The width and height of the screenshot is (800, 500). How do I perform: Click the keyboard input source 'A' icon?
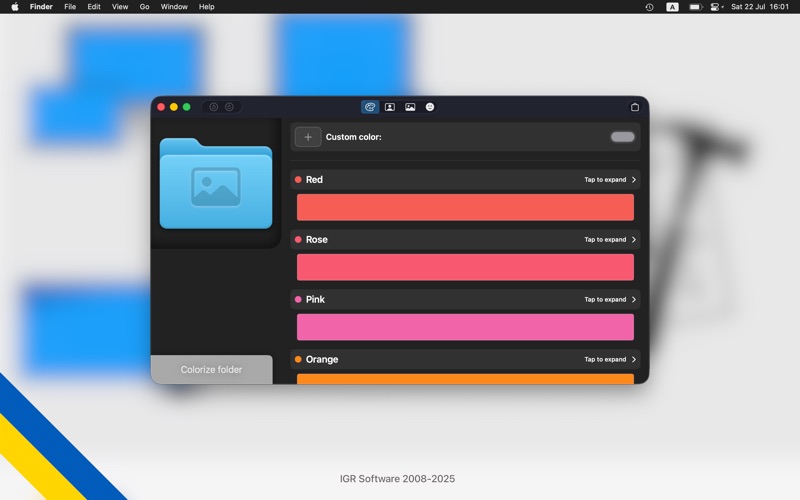click(672, 7)
